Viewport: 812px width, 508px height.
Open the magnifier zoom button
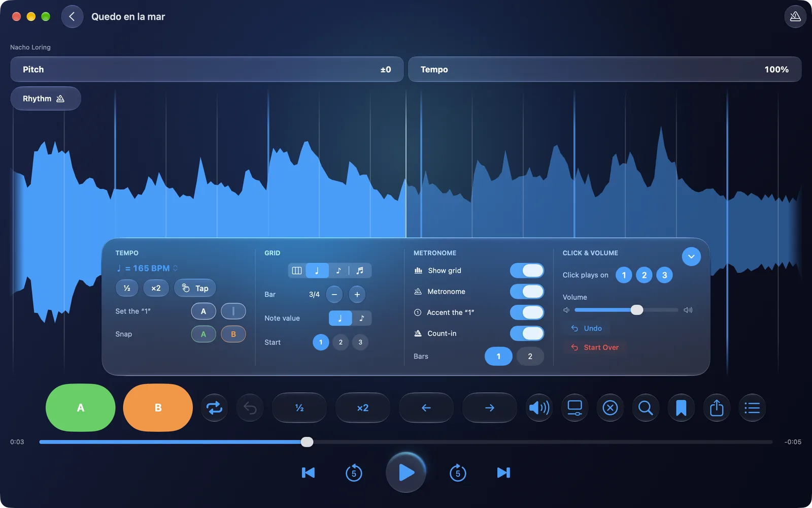pos(646,407)
